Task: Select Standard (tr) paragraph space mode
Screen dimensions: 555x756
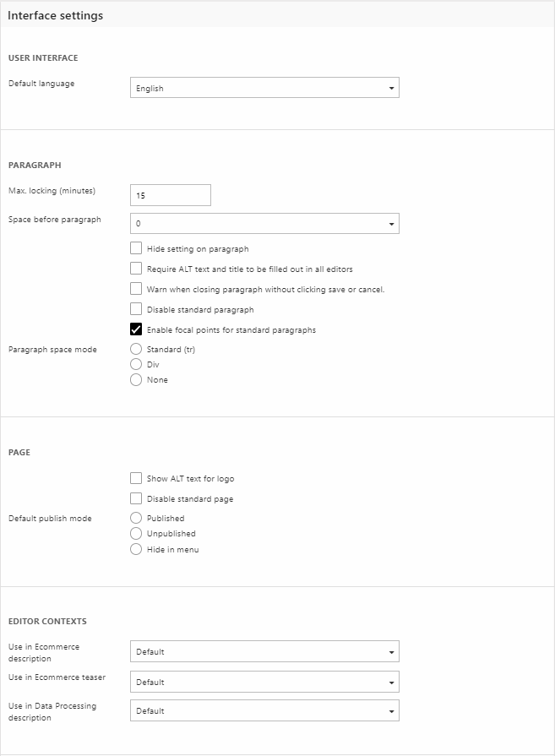Action: (x=136, y=349)
